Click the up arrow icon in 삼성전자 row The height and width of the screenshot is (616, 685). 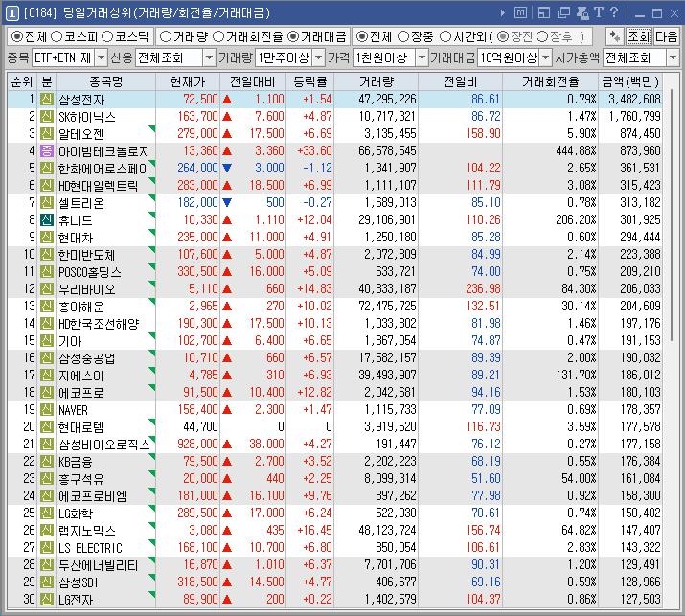pyautogui.click(x=227, y=100)
